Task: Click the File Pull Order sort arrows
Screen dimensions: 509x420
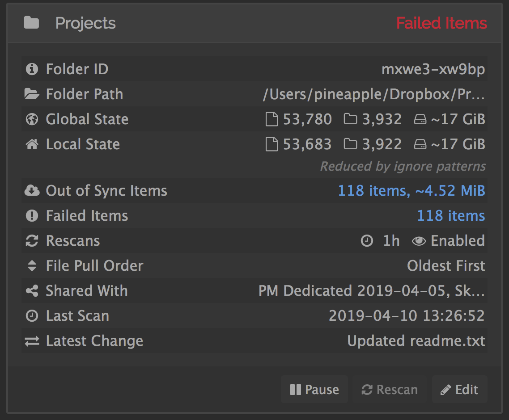Action: [x=31, y=265]
